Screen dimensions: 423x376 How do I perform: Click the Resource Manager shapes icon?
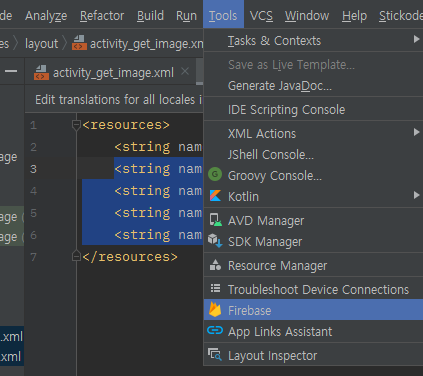215,265
